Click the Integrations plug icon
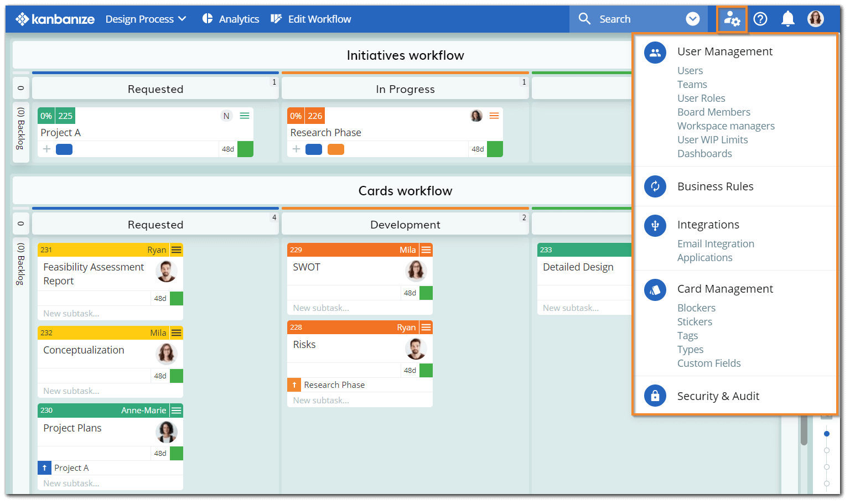Screen dimensions: 850x504 pyautogui.click(x=655, y=225)
